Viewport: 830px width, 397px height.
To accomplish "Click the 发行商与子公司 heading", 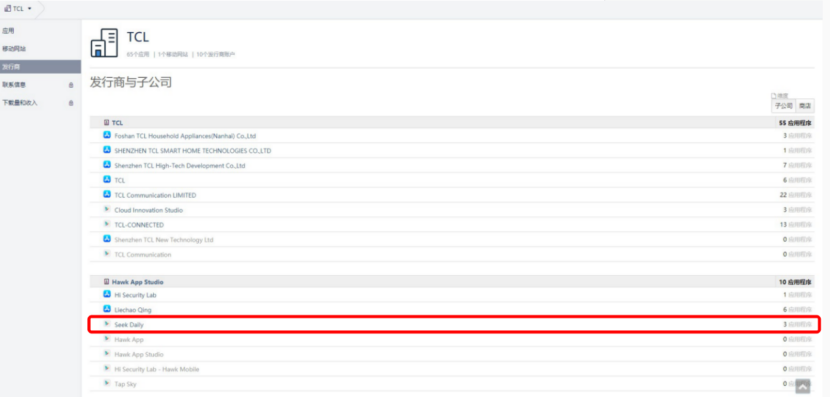I will coord(131,83).
